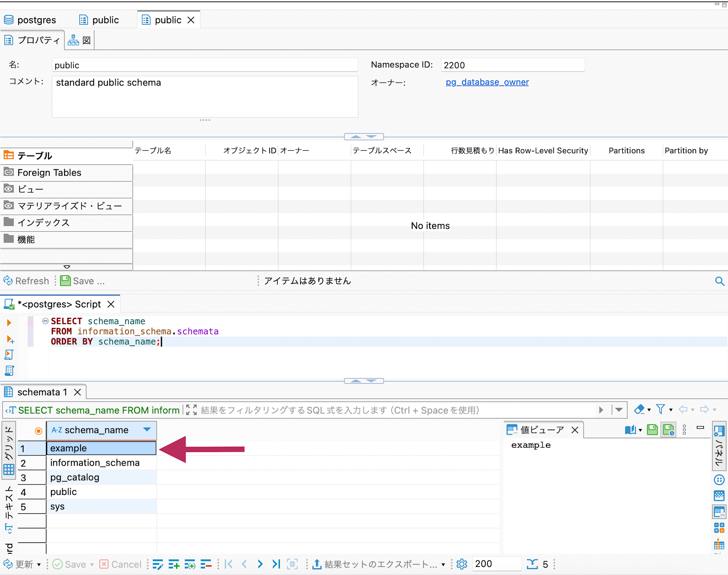Image resolution: width=728 pixels, height=575 pixels.
Task: Toggle auto-save value icon with clock
Action: pos(669,430)
